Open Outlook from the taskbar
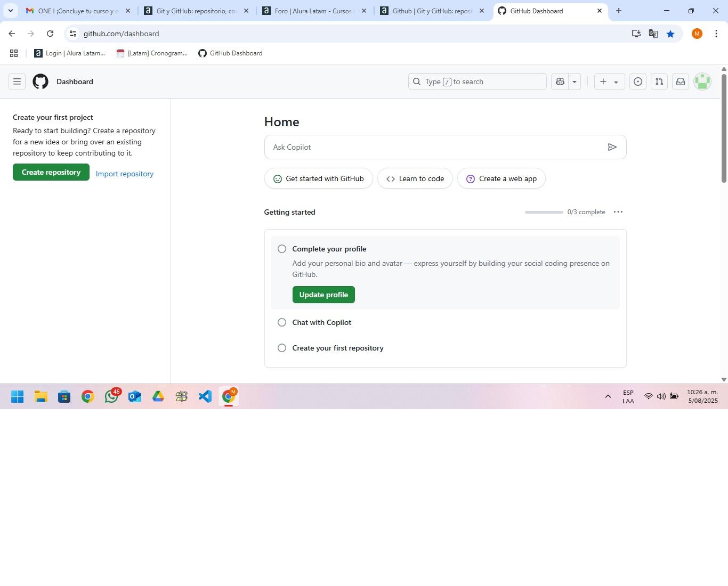Viewport: 728px width, 586px height. tap(135, 396)
